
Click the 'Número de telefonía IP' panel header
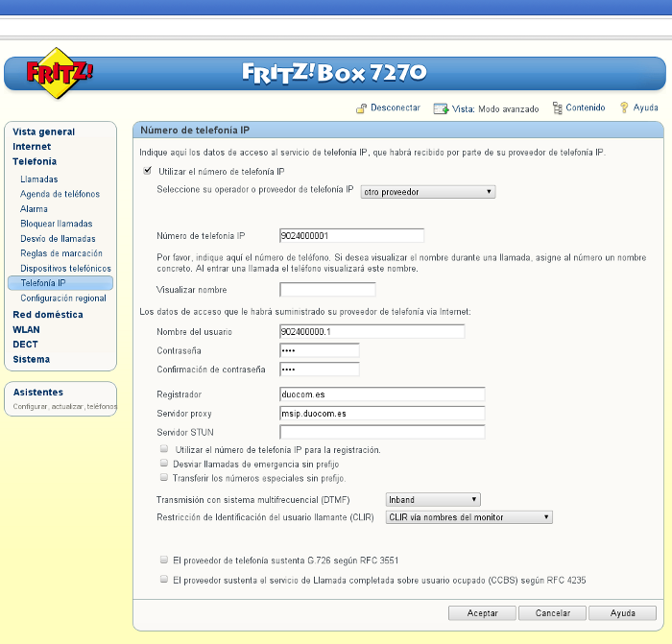click(398, 131)
